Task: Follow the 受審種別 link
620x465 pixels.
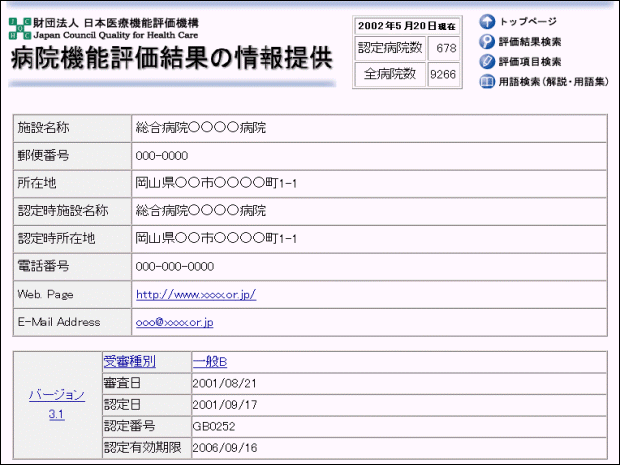Action: [129, 362]
